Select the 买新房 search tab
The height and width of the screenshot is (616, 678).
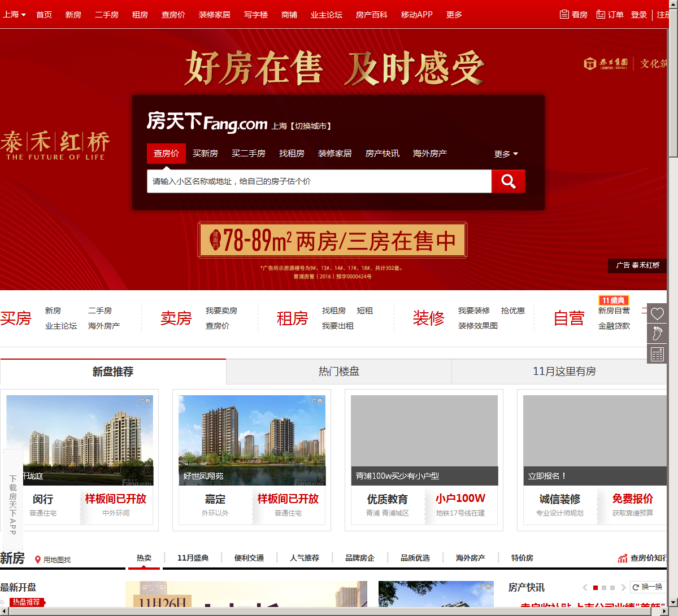tap(205, 154)
